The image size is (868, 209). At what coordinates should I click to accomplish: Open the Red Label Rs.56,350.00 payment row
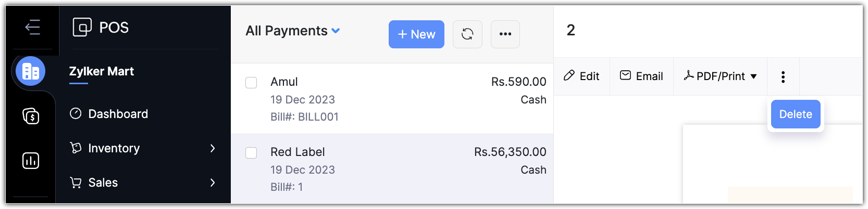click(391, 169)
